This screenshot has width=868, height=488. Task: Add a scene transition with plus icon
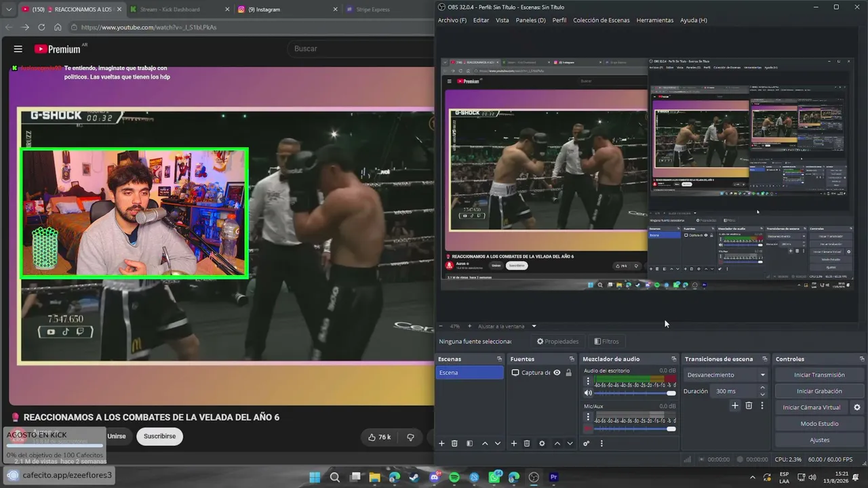pyautogui.click(x=734, y=405)
